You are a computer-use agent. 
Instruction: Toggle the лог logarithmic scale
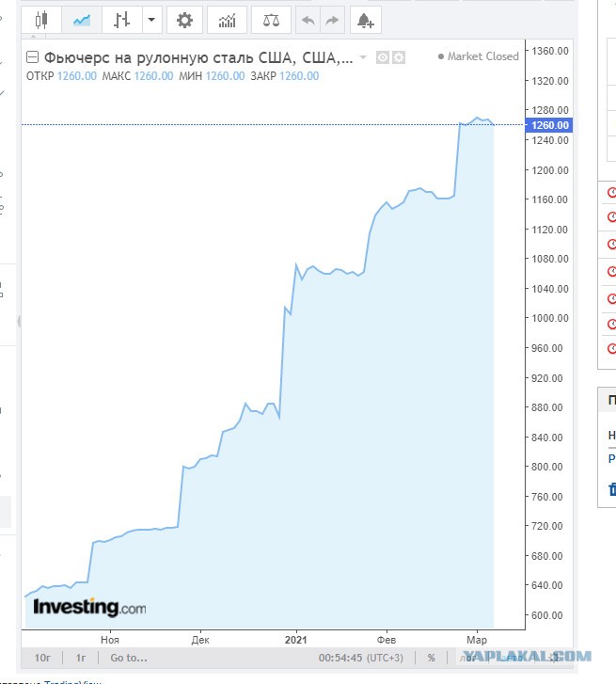[x=467, y=658]
